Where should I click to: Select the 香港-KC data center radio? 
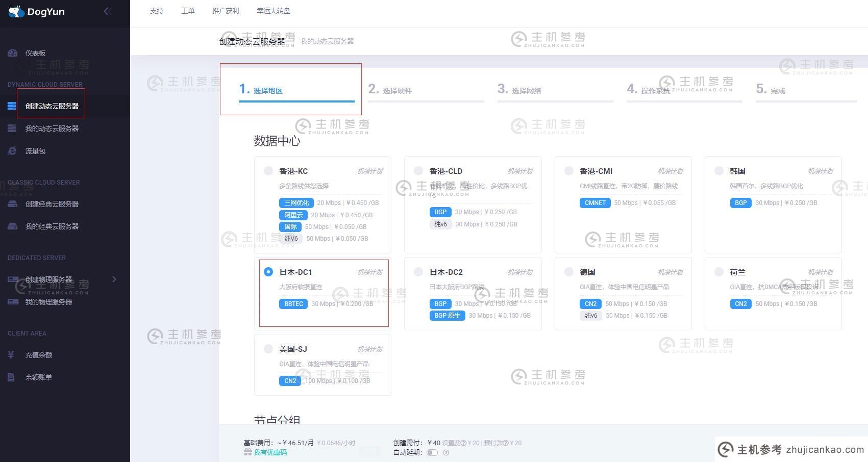click(268, 171)
